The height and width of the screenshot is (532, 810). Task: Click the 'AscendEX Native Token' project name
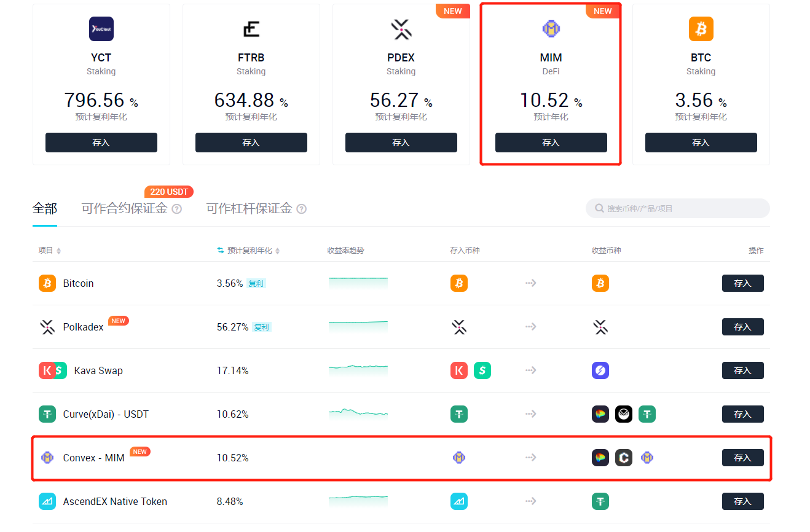115,501
